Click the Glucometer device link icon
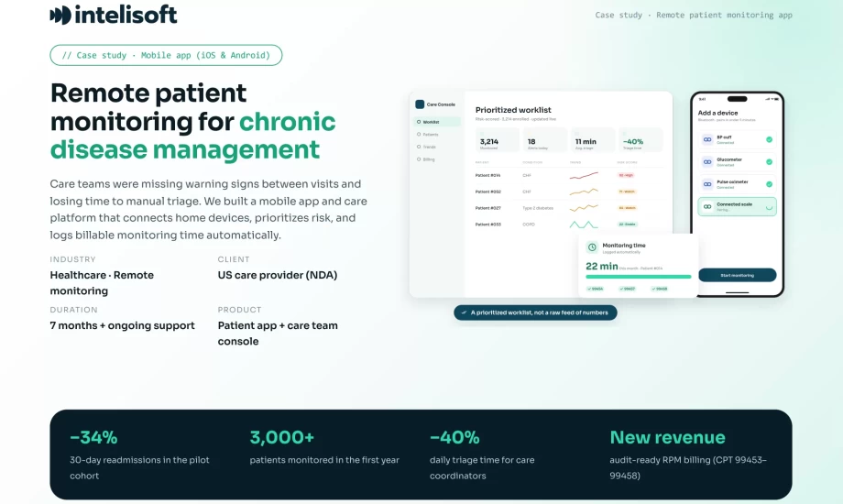This screenshot has height=504, width=843. pos(707,162)
